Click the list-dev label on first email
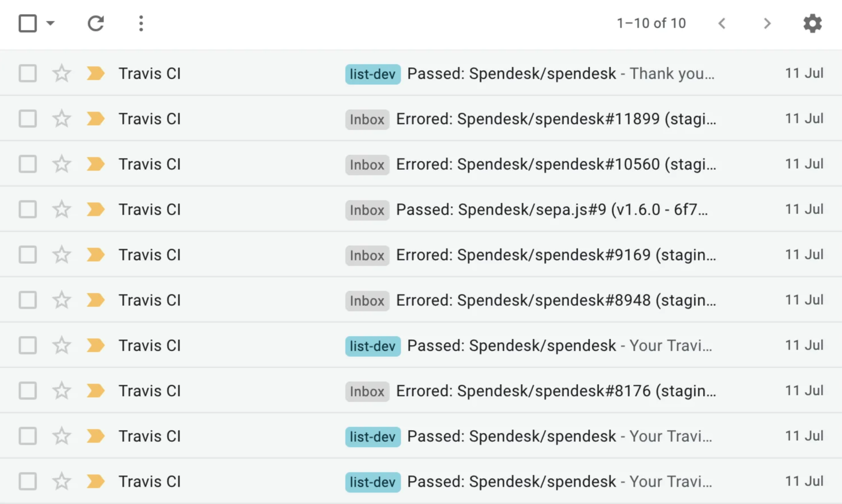 click(x=373, y=74)
